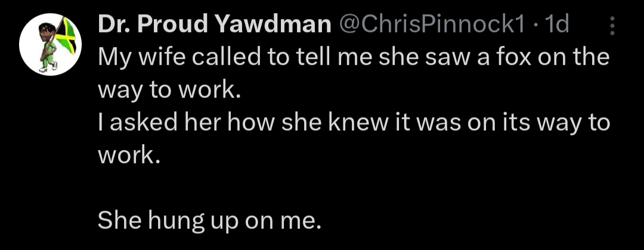Click the line starting "I asked her how"
The height and width of the screenshot is (250, 644).
[x=354, y=123]
